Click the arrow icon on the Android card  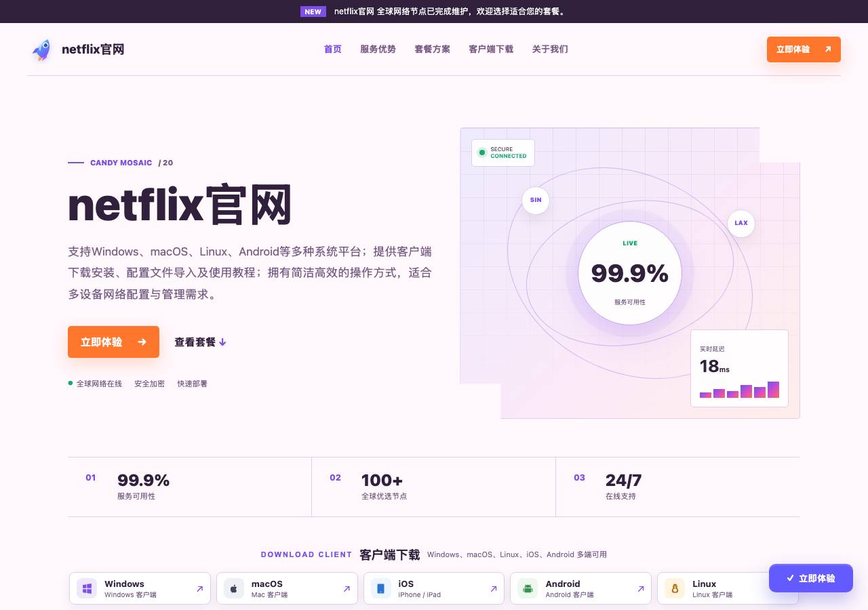tap(641, 589)
